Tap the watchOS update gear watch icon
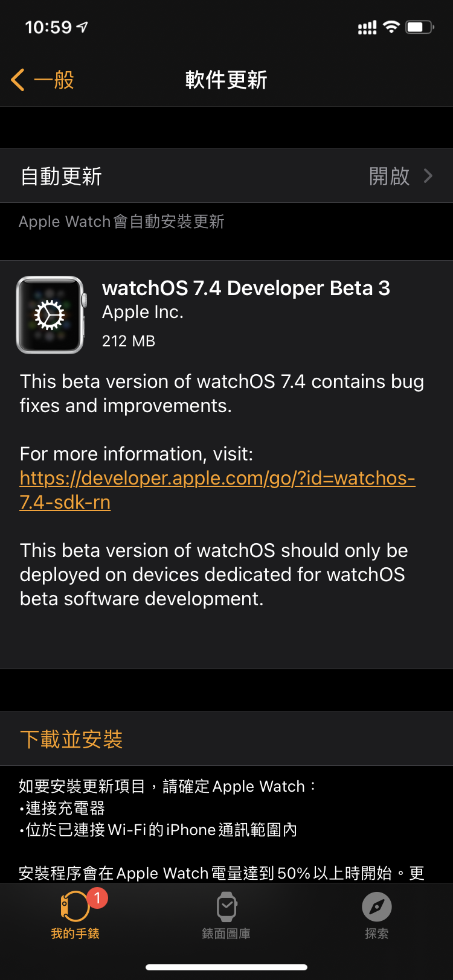Viewport: 453px width, 980px height. (x=51, y=314)
